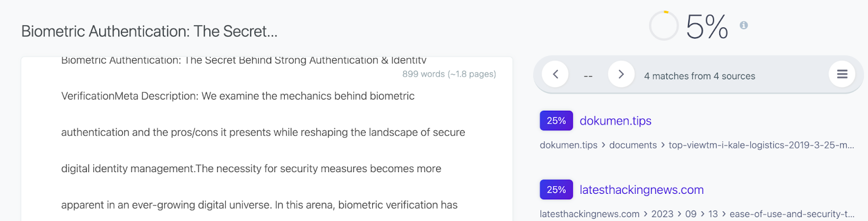Open the latesthackingnews.com source link
Image resolution: width=868 pixels, height=221 pixels.
[642, 190]
